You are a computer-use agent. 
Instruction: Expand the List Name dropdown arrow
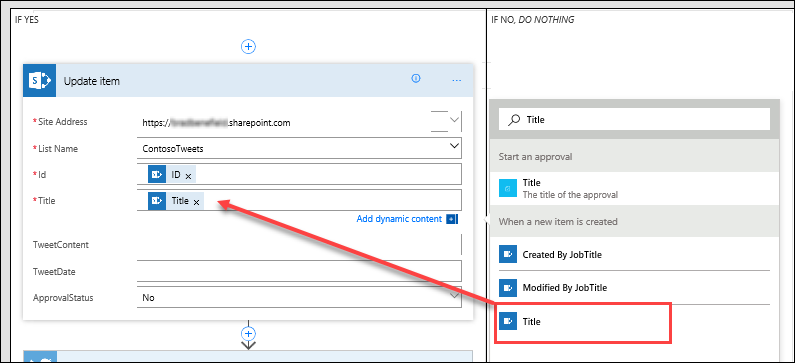click(x=454, y=146)
